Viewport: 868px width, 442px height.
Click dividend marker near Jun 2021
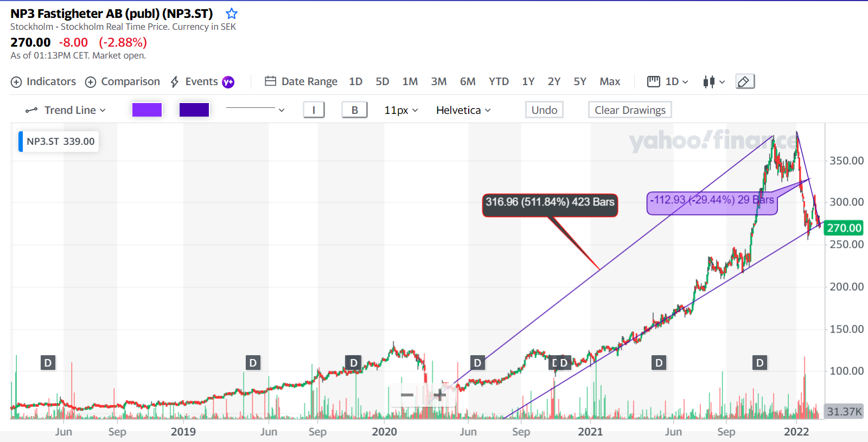659,363
